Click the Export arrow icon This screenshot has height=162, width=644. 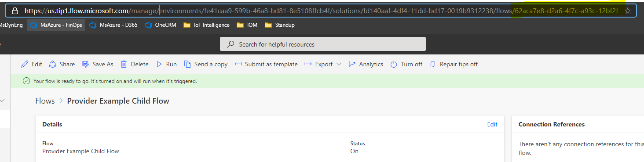308,64
